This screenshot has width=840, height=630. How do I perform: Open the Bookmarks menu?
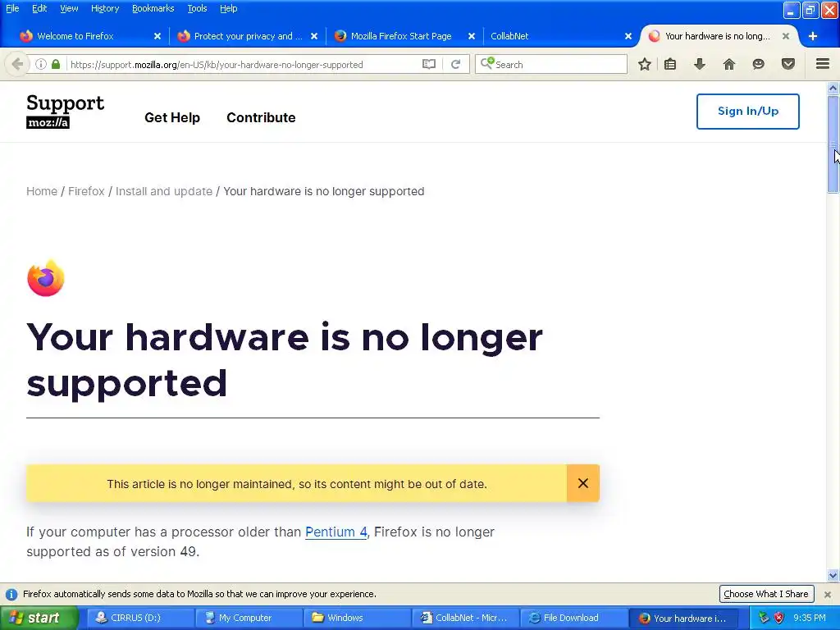click(x=153, y=8)
